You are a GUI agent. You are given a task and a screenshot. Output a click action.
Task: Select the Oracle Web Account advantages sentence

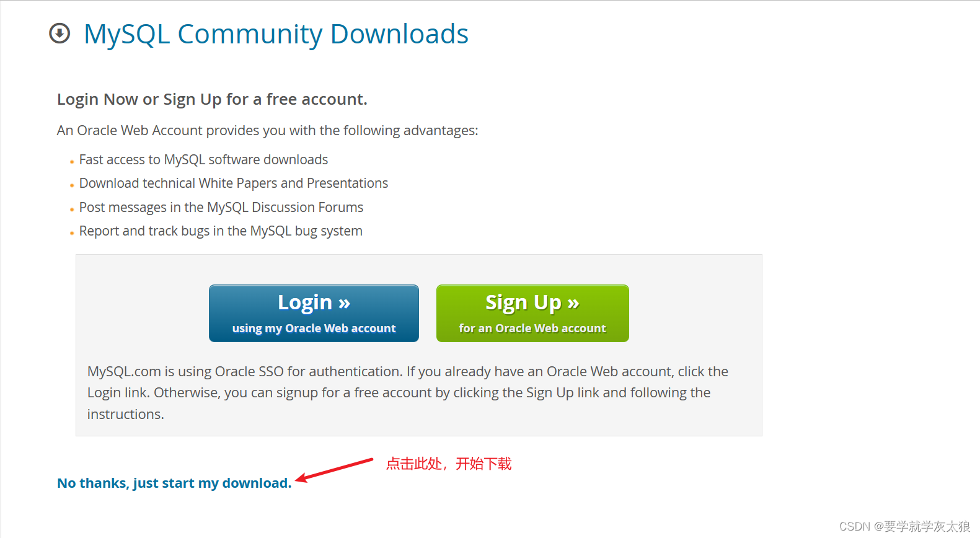268,130
